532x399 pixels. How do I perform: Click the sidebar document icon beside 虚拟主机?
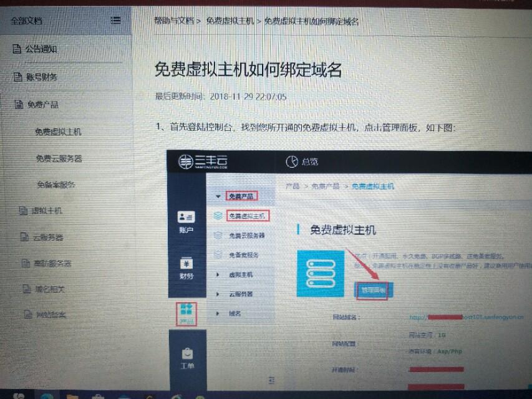pyautogui.click(x=23, y=211)
